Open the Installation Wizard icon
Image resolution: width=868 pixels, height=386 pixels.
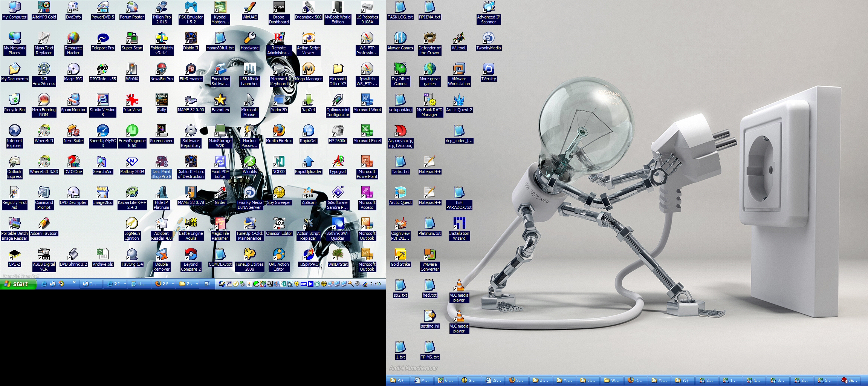pyautogui.click(x=459, y=229)
